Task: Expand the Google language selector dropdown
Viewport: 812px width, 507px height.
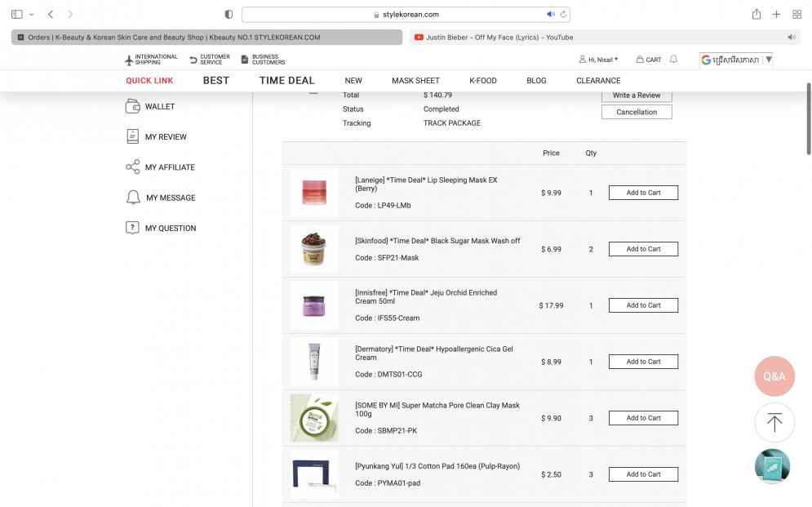Action: coord(769,60)
